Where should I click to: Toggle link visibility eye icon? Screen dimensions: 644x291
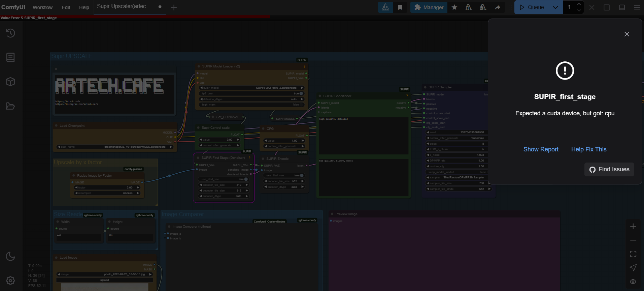click(633, 282)
